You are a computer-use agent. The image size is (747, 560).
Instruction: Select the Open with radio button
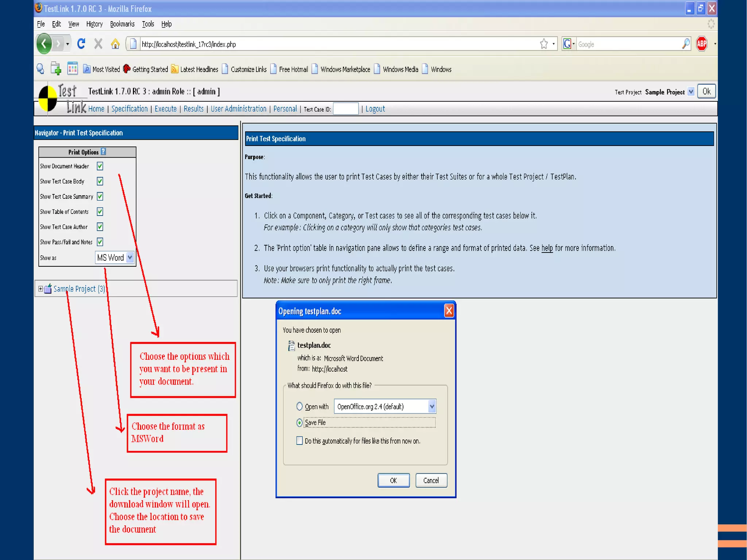point(299,406)
